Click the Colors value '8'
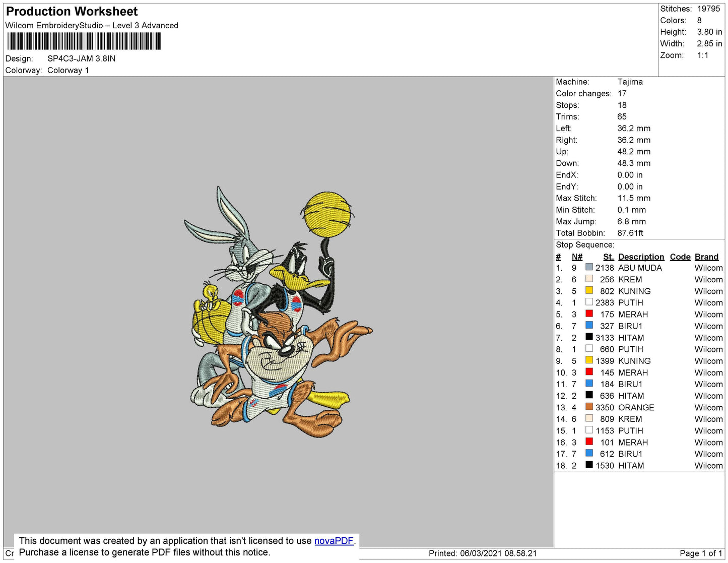Viewport: 728px width, 563px height. 699,20
